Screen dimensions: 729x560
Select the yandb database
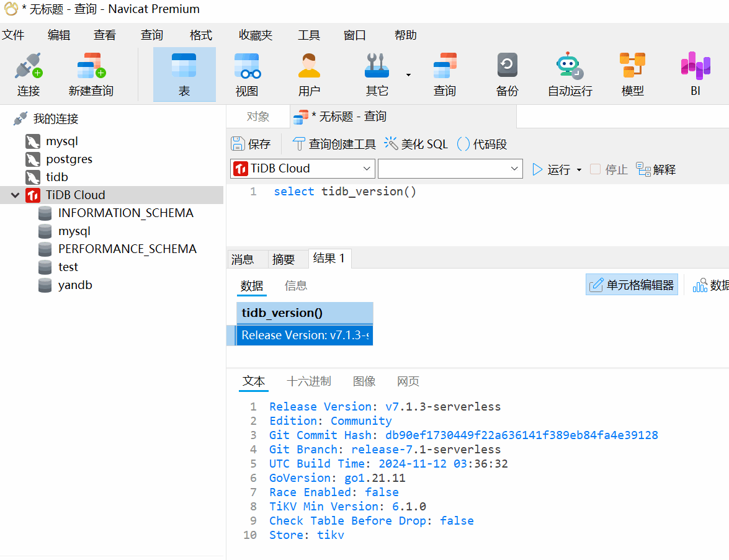click(x=75, y=285)
